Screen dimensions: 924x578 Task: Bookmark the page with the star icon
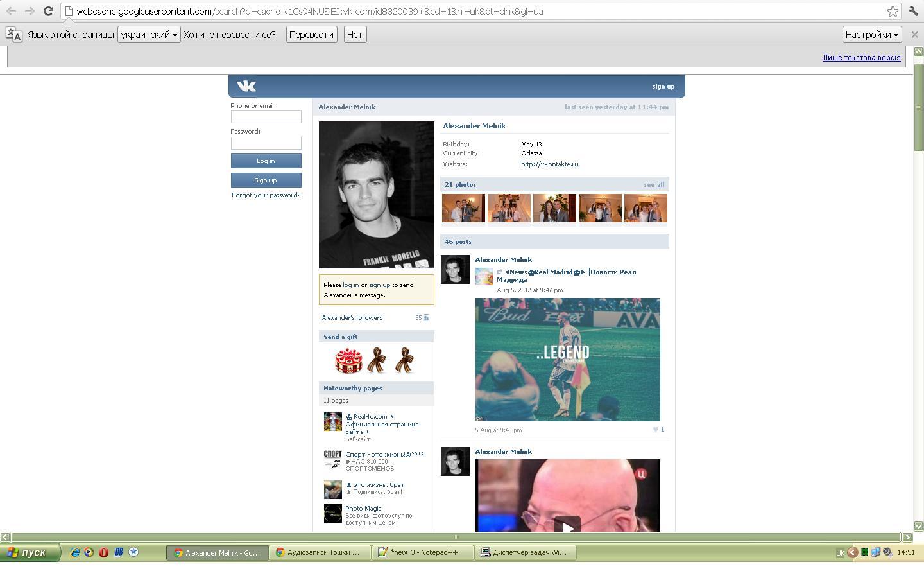[892, 11]
